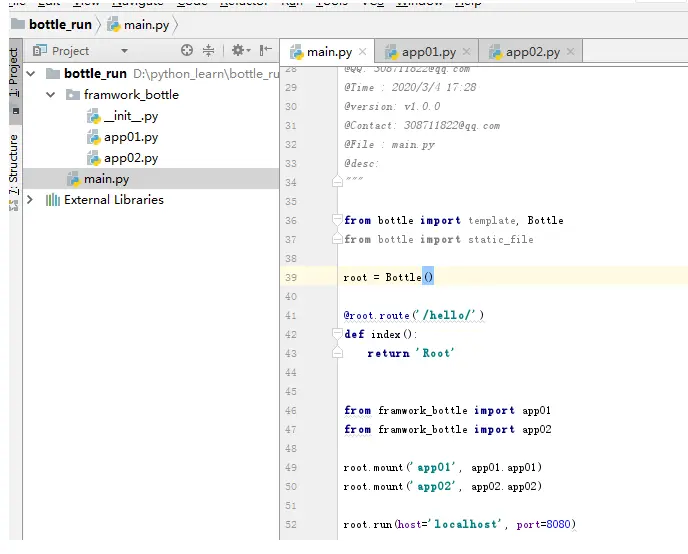This screenshot has width=688, height=554.
Task: Click main.py breadcrumb in navigation bar
Action: 138,25
